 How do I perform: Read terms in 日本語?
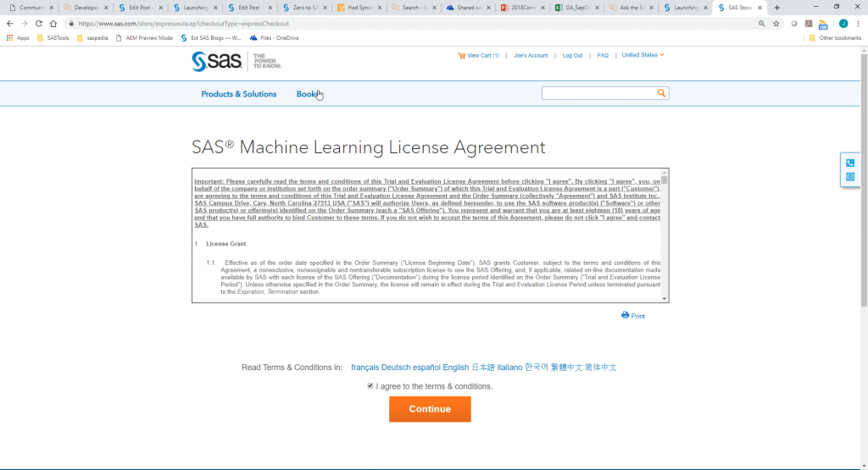(482, 368)
